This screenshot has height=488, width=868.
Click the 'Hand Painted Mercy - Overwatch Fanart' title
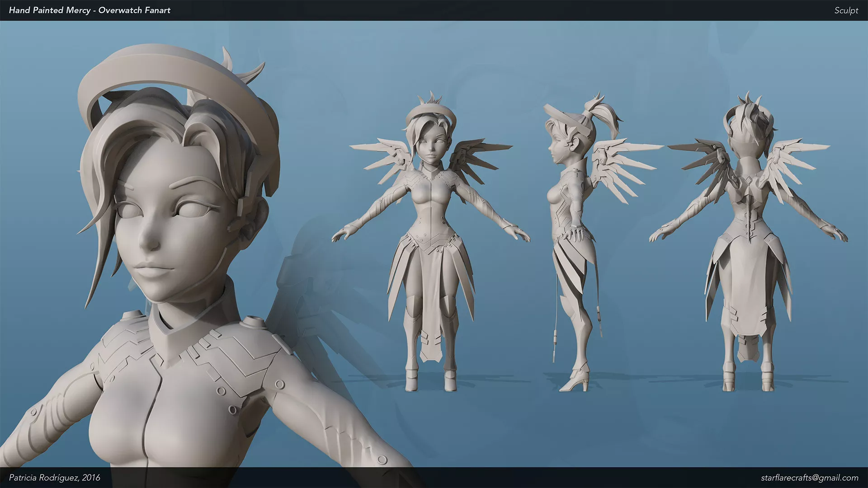90,10
